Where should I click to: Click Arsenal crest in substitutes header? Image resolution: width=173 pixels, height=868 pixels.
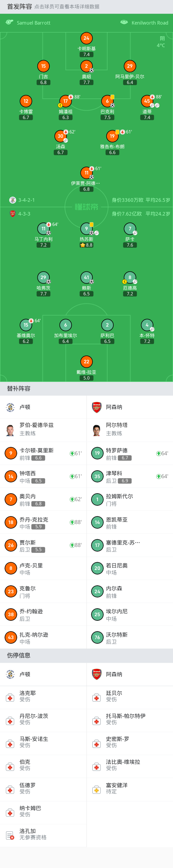tap(97, 407)
